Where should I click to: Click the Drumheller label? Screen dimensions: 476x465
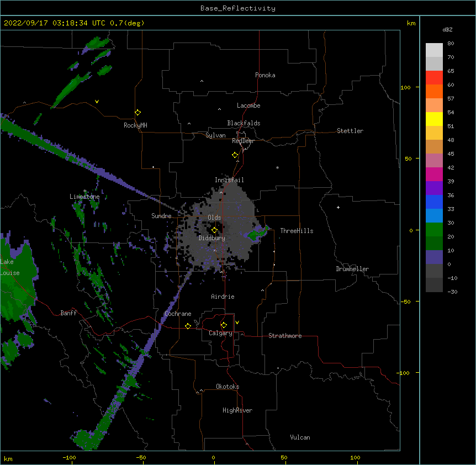tap(352, 269)
